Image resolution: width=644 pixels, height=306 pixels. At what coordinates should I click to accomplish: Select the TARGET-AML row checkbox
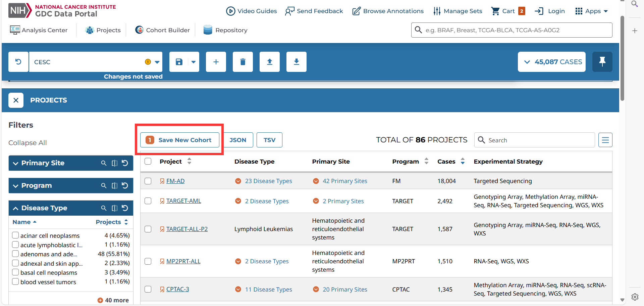point(148,201)
